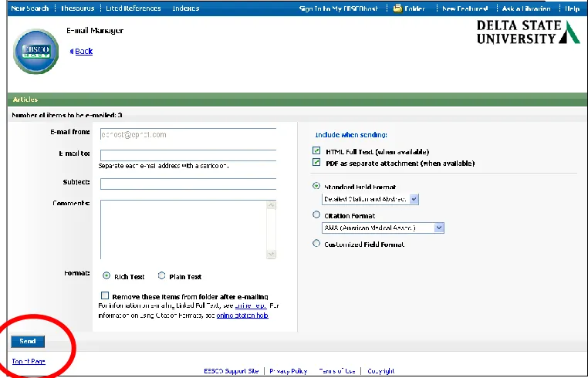Open the Indexes menu item
The width and height of the screenshot is (588, 378).
click(186, 8)
